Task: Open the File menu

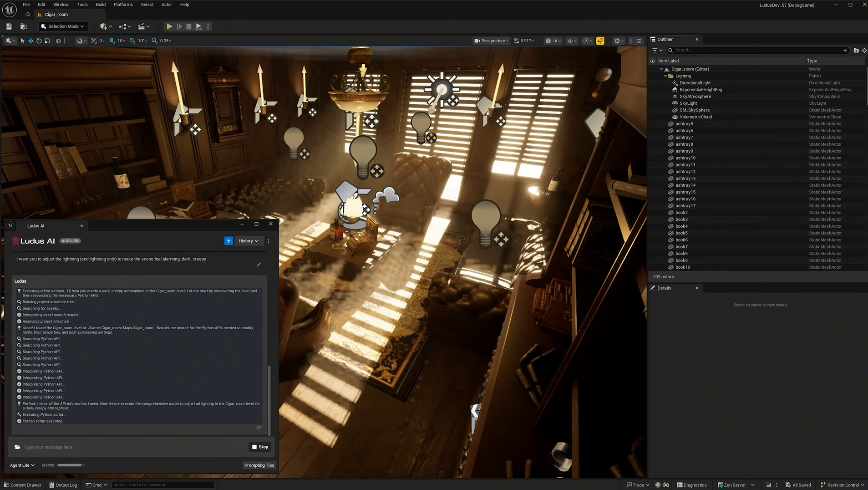Action: (x=26, y=5)
